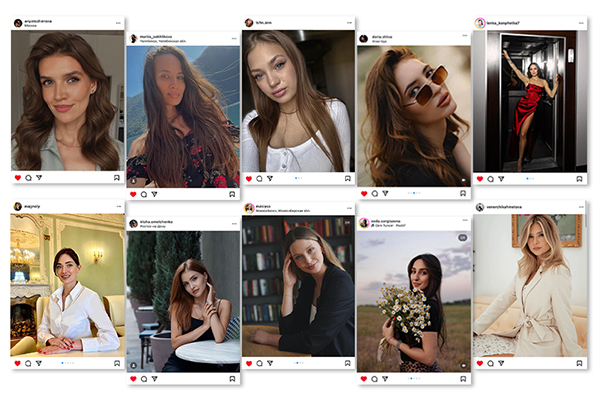Comment on the floral dress mountain post
600x400 pixels.
pos(143,194)
